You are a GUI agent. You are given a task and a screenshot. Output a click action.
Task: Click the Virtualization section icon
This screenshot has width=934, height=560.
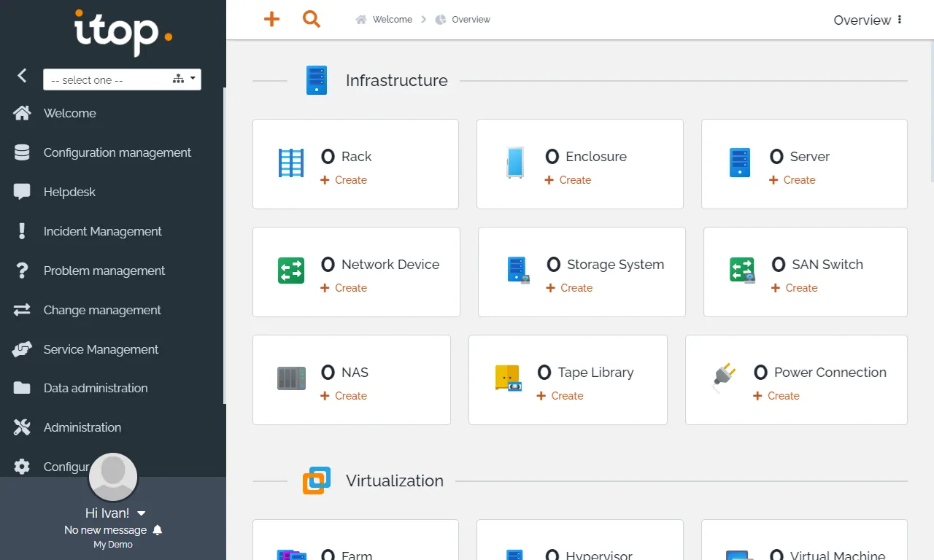point(317,481)
